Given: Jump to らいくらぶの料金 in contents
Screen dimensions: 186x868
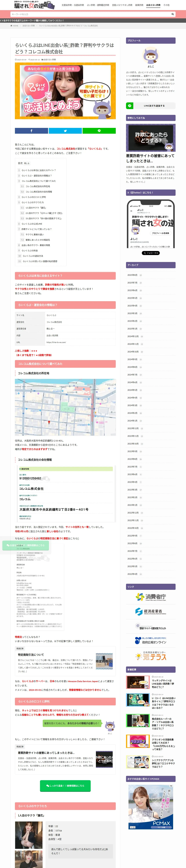Looking at the screenshot, I should [x=30, y=250].
